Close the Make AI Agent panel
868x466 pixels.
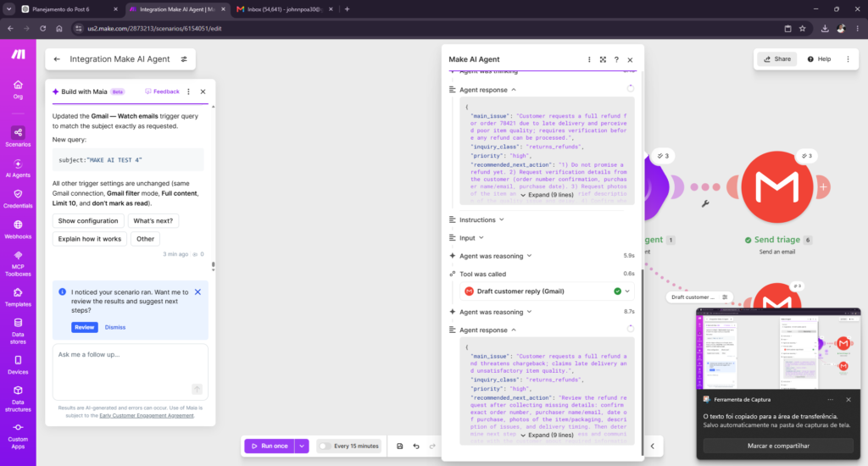coord(630,59)
